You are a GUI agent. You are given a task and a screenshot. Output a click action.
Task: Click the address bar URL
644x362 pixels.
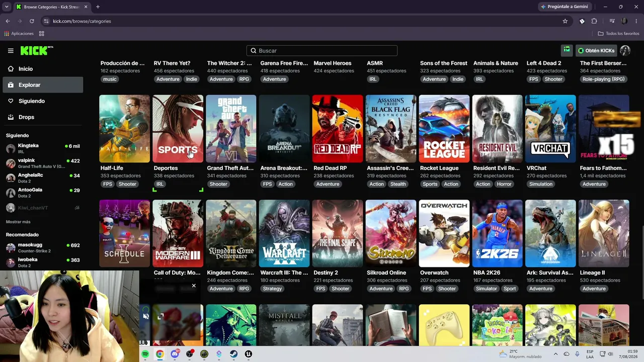[82, 21]
